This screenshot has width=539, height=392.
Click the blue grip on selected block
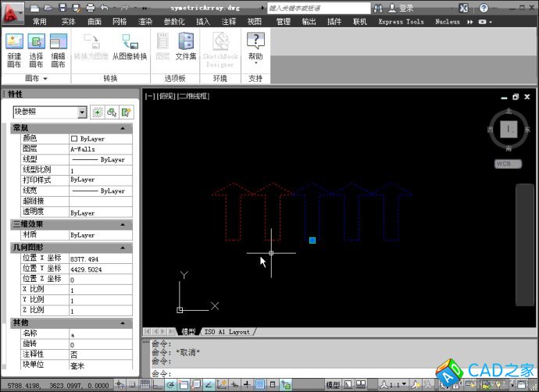[x=312, y=241]
